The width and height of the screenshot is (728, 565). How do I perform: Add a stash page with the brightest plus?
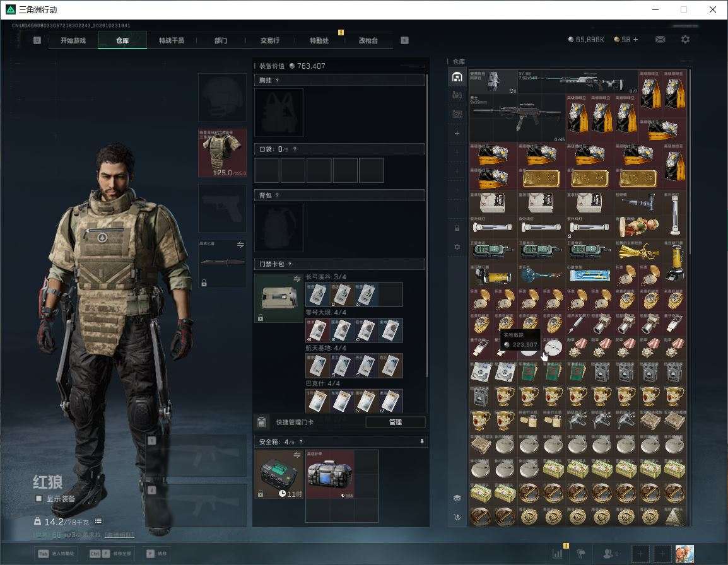point(457,133)
